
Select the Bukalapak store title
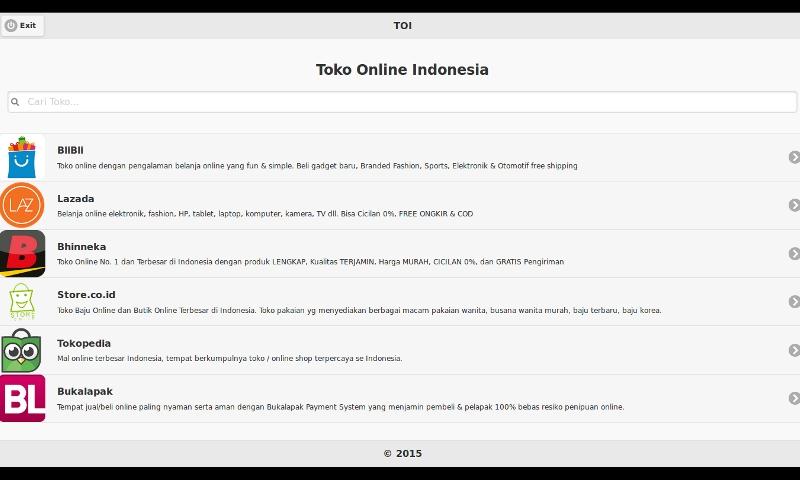tap(85, 391)
